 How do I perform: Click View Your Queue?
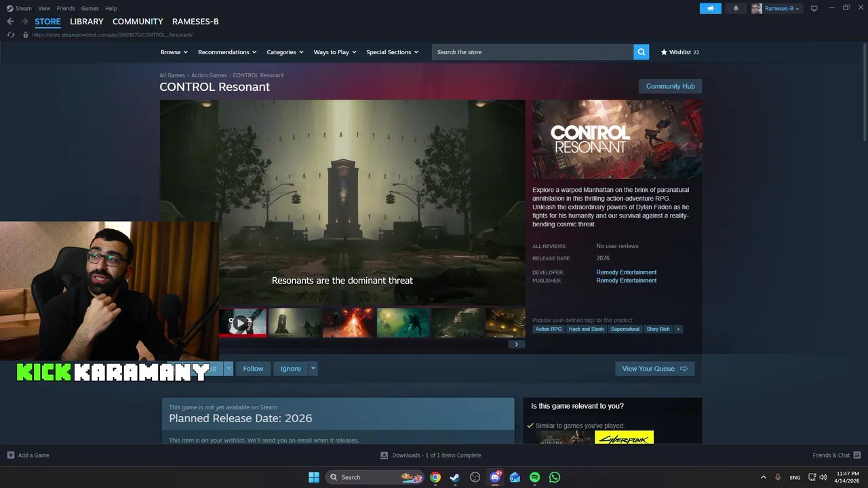click(x=654, y=369)
